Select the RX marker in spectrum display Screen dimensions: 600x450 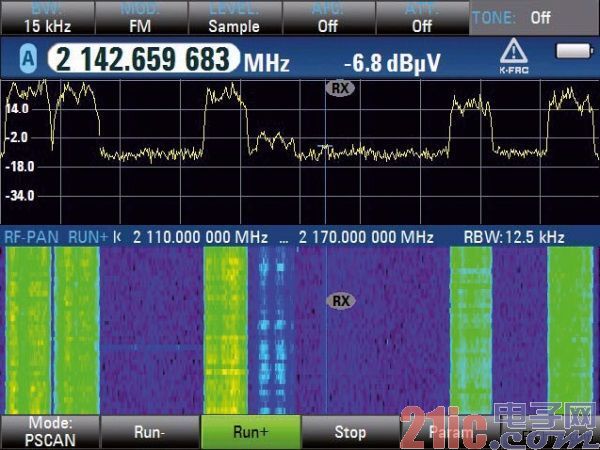(x=340, y=88)
